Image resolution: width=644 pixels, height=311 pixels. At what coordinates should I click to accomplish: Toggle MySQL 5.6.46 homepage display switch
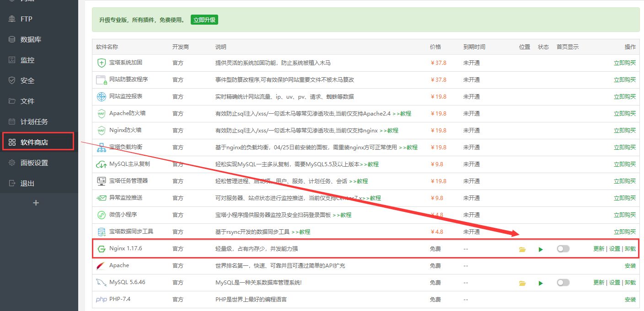(x=563, y=283)
